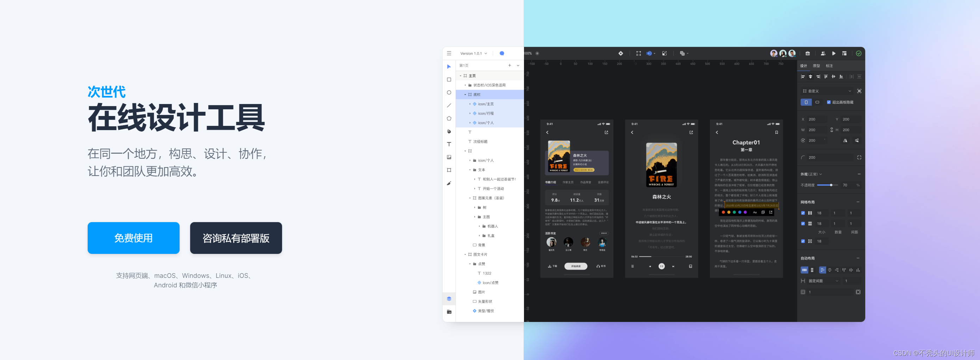Collapse 网格布局 section with minus
Image resolution: width=980 pixels, height=360 pixels.
click(x=858, y=202)
